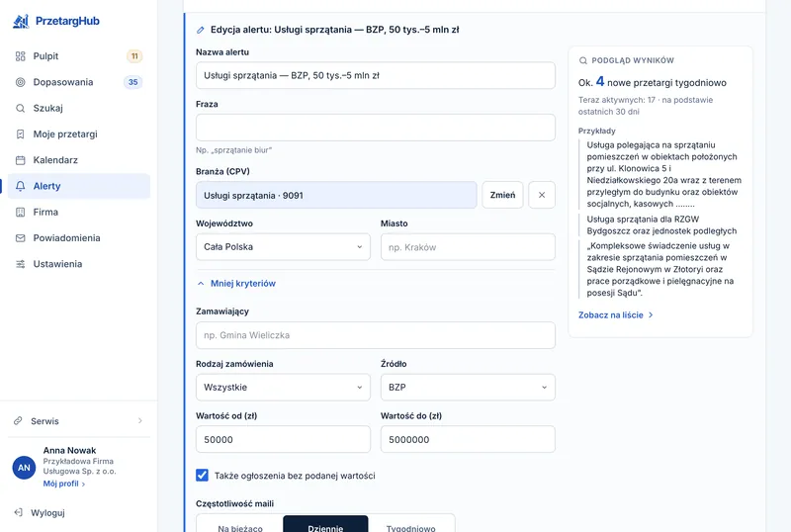The height and width of the screenshot is (532, 791).
Task: Click the Szukaj magnifier icon
Action: (x=20, y=108)
